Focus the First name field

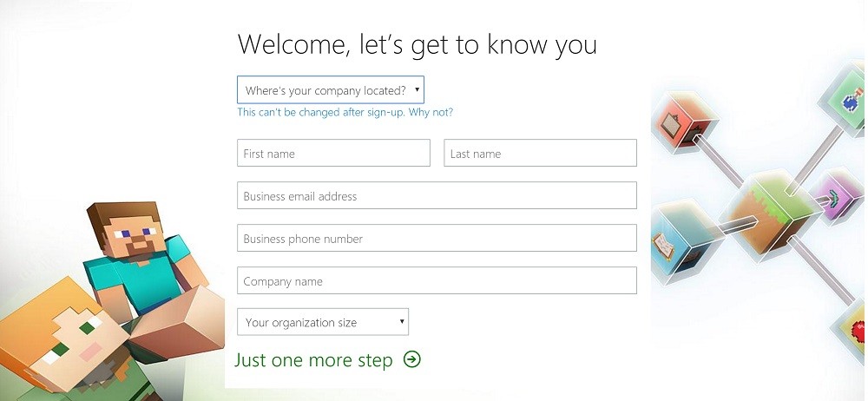pos(333,153)
